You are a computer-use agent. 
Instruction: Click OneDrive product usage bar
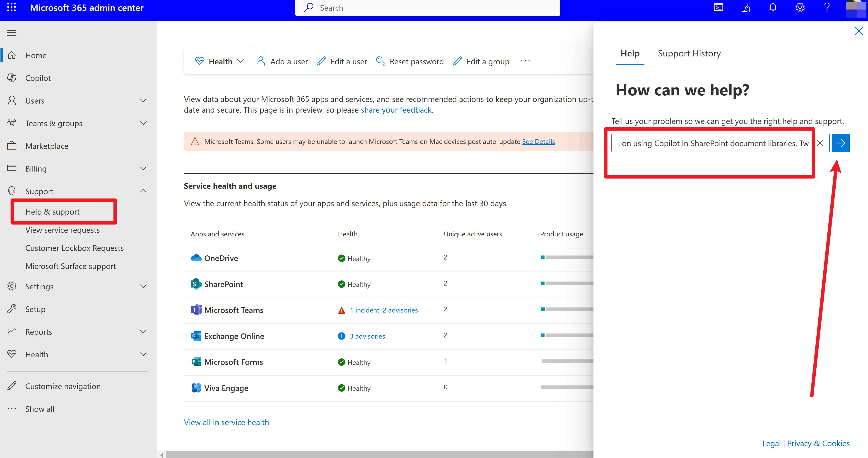tap(567, 257)
